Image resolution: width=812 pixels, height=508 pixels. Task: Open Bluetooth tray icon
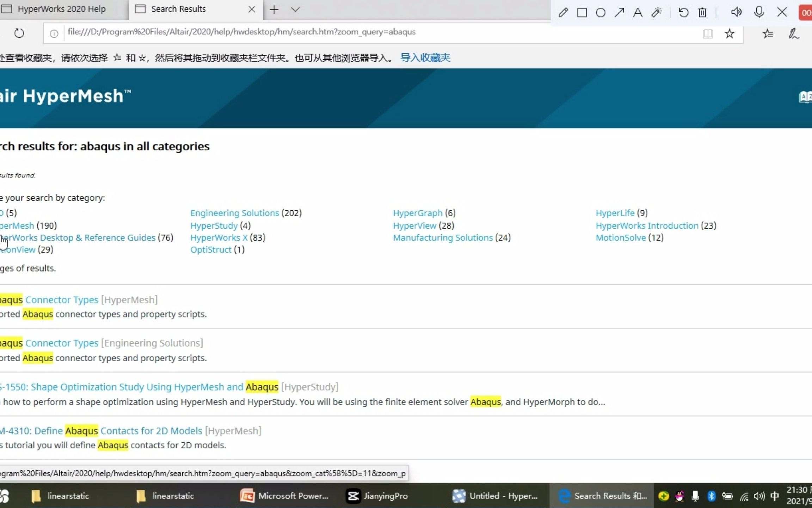point(711,496)
